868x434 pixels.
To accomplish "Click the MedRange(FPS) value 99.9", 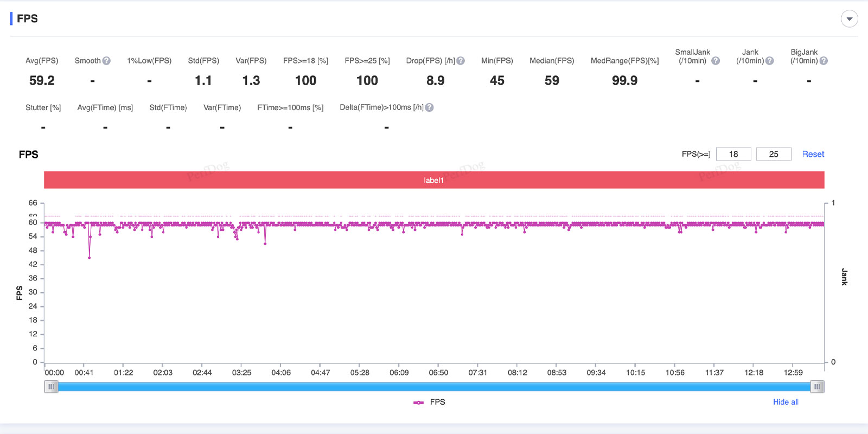I will click(x=624, y=80).
